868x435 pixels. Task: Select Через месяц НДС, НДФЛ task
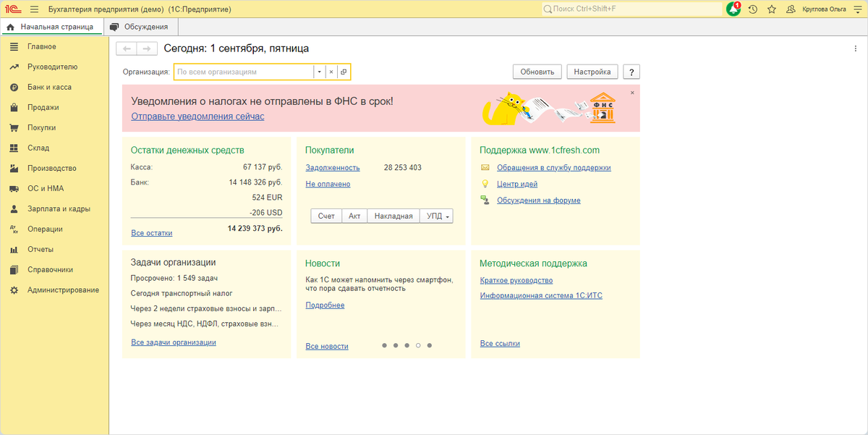(x=205, y=324)
